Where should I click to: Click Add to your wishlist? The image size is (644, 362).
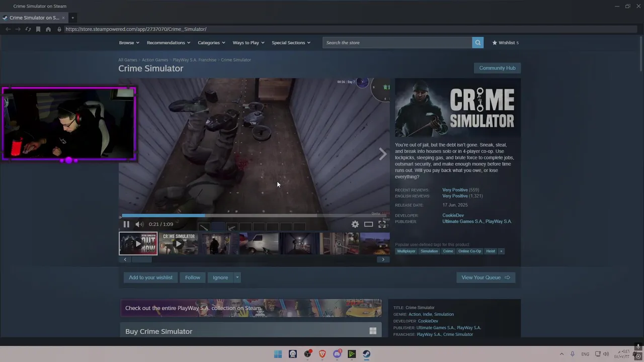coord(150,278)
